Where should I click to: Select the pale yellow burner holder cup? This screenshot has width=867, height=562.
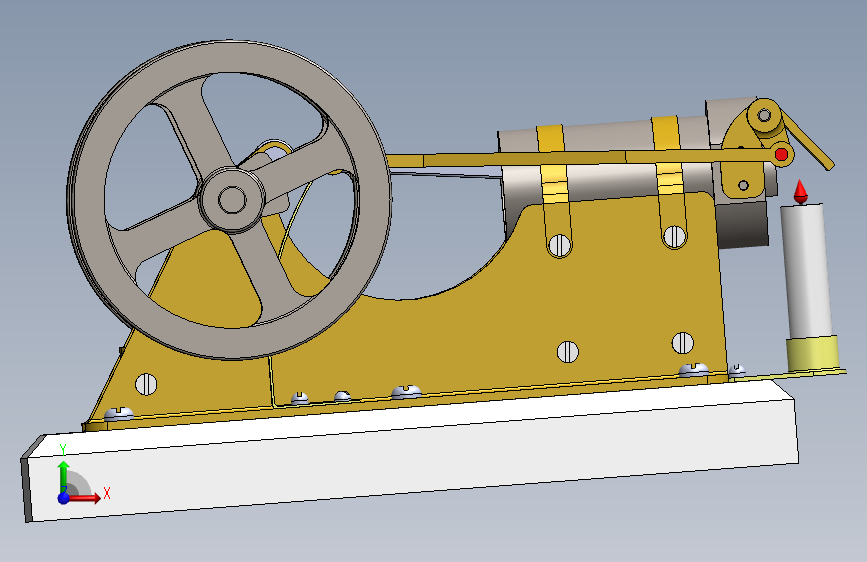point(813,353)
